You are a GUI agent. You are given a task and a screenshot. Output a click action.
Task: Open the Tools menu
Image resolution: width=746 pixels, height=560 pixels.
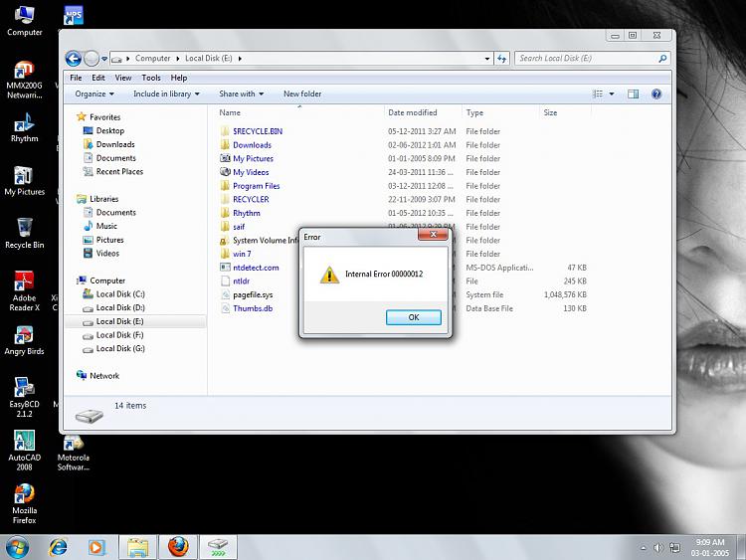(x=151, y=78)
